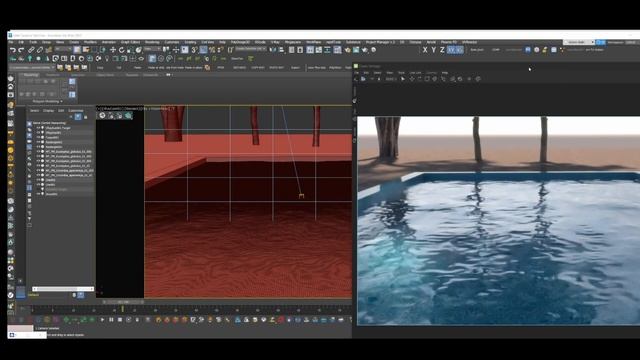Image resolution: width=640 pixels, height=360 pixels.
Task: Click the Scene Explorer horizontal scrollbar
Action: coord(63,289)
